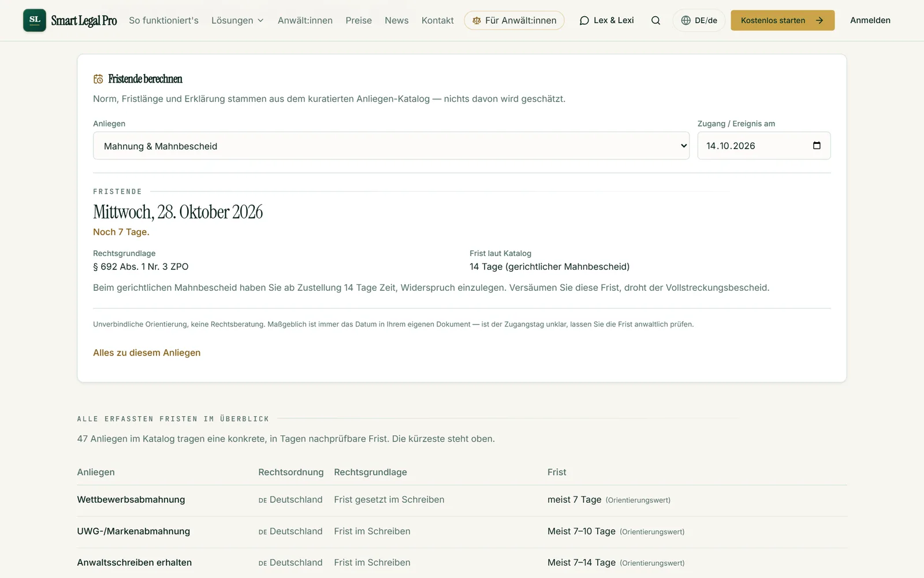Go to Anwält:innen in navigation

click(305, 20)
